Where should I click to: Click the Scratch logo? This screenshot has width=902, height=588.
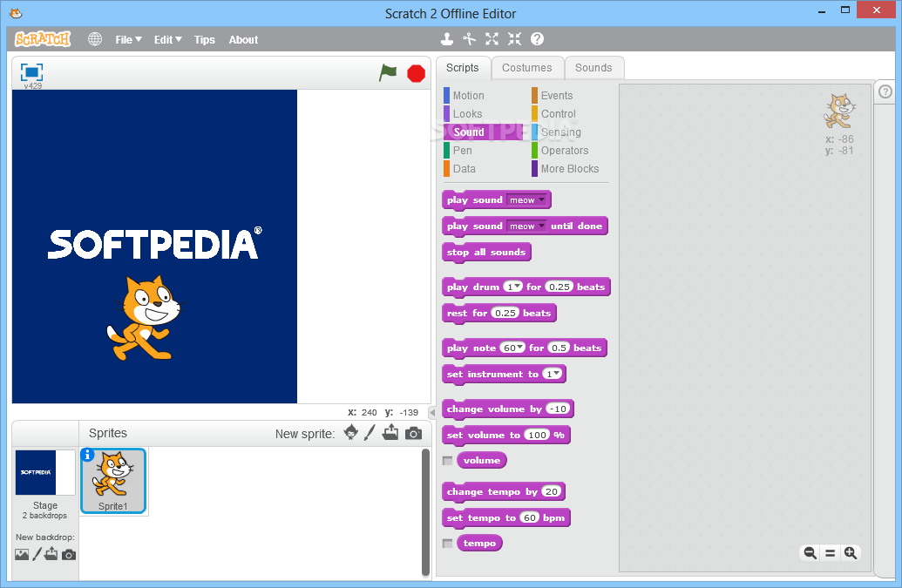43,39
